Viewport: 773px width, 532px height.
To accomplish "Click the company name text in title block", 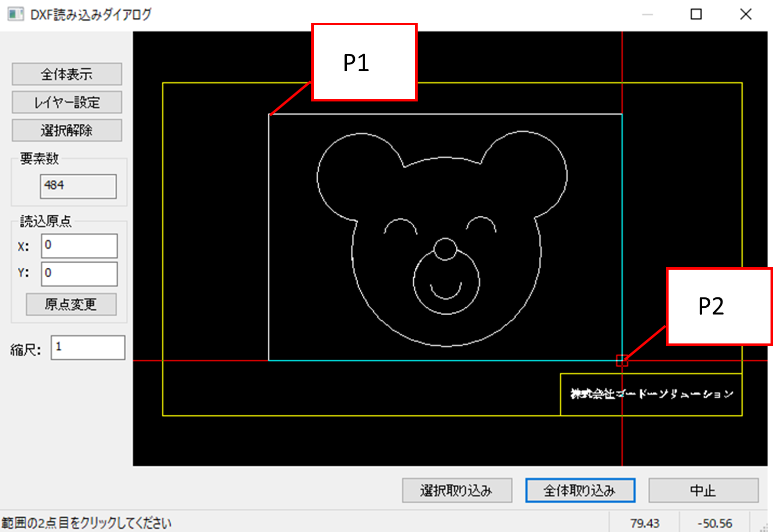I will click(x=652, y=394).
